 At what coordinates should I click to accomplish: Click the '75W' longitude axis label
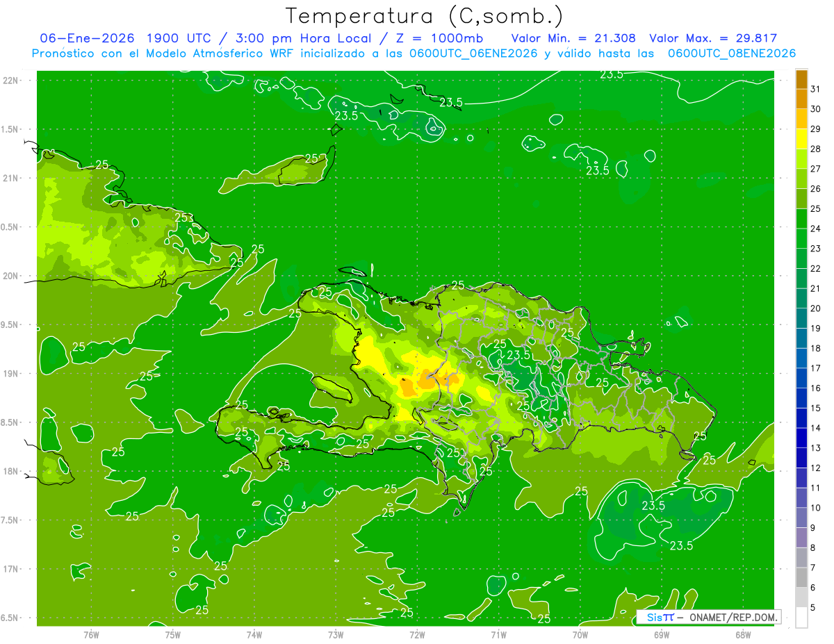173,634
